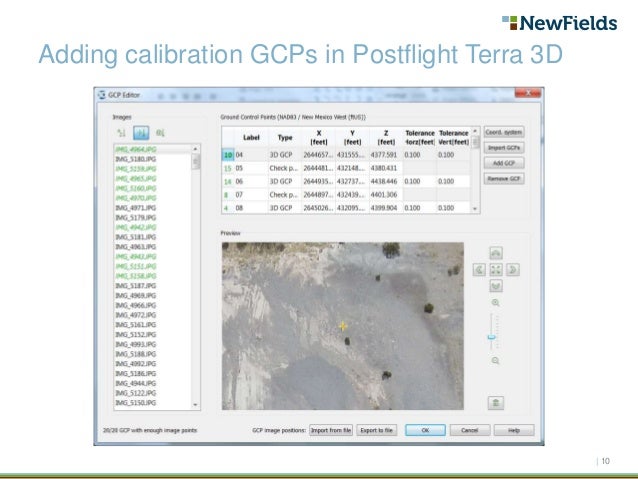Click the zoom in magnifier icon
Image resolution: width=638 pixels, height=479 pixels.
(x=495, y=303)
